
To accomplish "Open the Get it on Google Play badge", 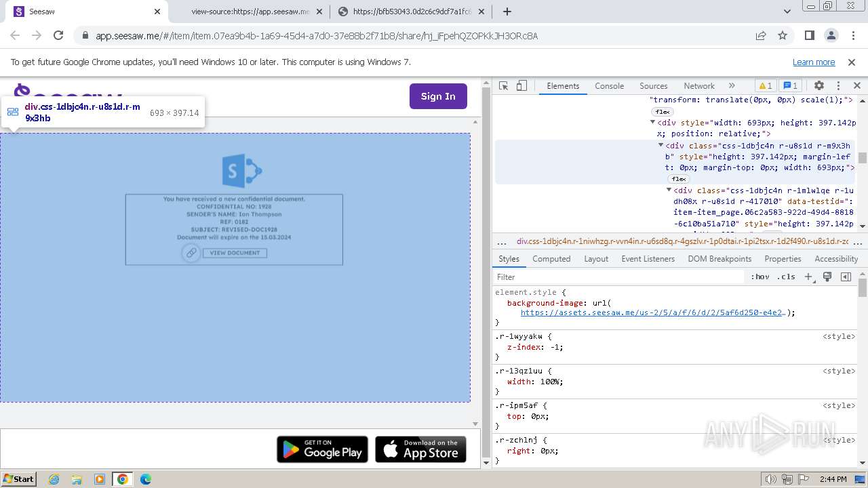I will [322, 449].
